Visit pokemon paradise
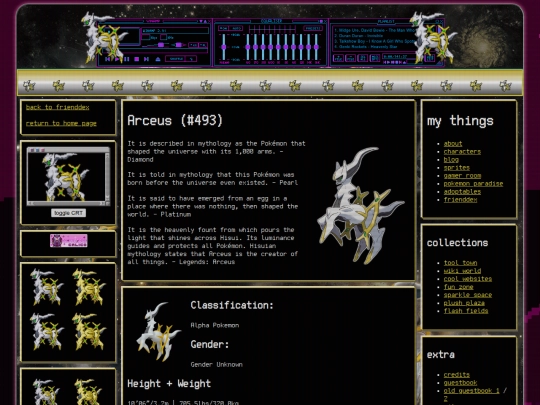 tap(473, 184)
